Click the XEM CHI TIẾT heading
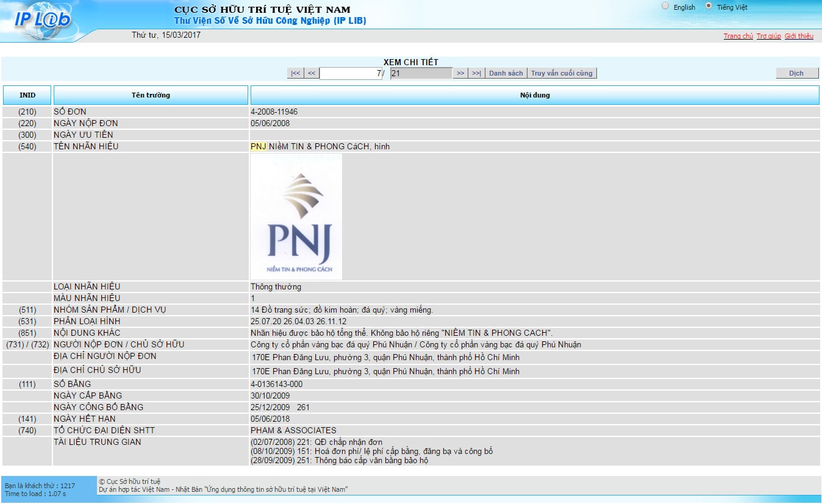 pyautogui.click(x=410, y=62)
